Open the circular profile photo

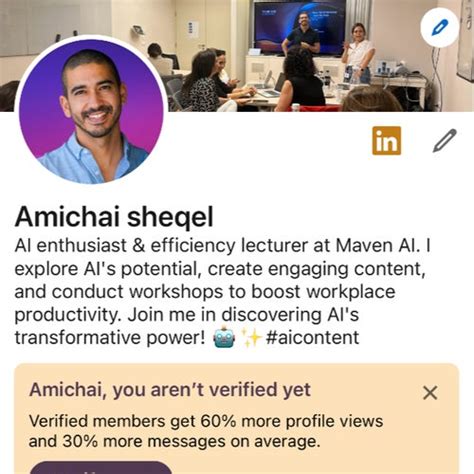click(91, 111)
